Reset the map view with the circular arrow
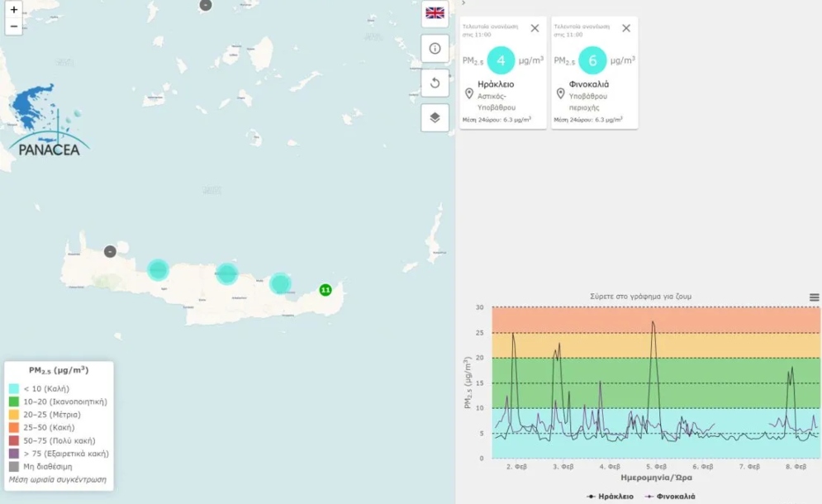The height and width of the screenshot is (504, 822). (435, 83)
